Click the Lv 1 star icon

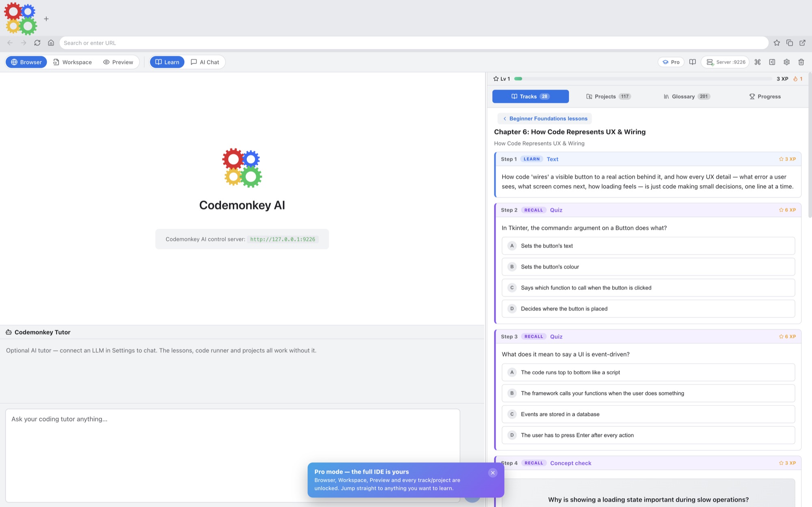tap(496, 79)
